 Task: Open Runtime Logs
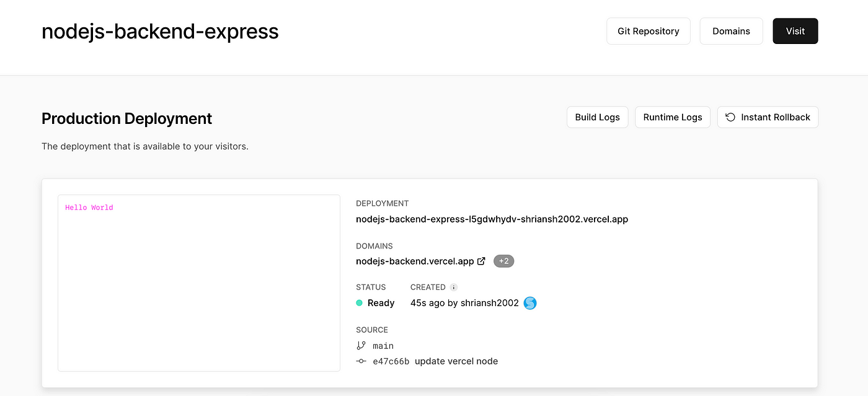(x=673, y=117)
